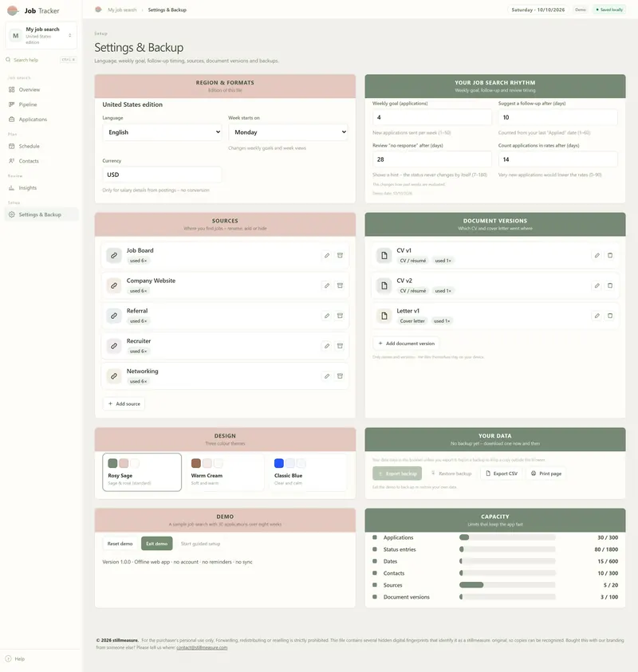Click the Suggest a follow-up after field
638x672 pixels.
(557, 117)
